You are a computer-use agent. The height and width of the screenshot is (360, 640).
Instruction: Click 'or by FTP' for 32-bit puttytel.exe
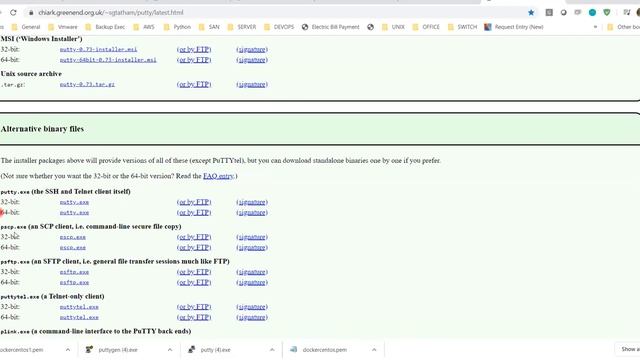coord(194,307)
